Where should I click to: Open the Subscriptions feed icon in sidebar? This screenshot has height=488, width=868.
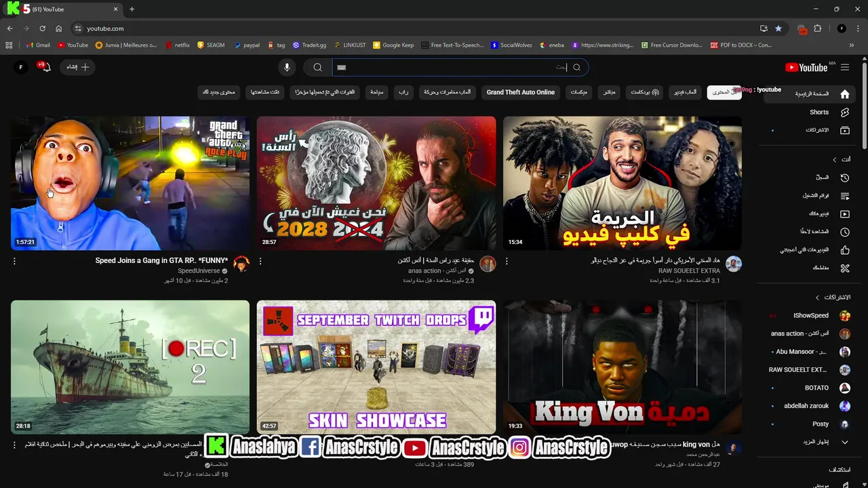point(844,130)
